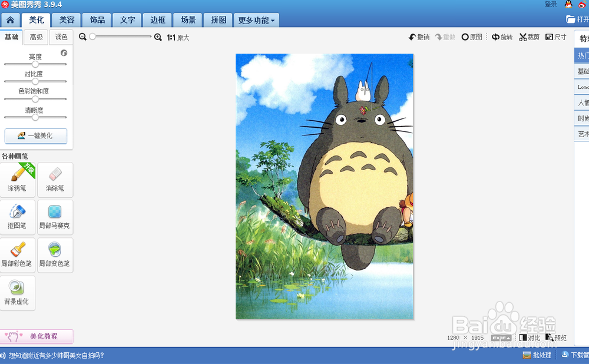Viewport: 589px width, 364px height.
Task: Select the 消除笔 eraser tool
Action: [55, 180]
